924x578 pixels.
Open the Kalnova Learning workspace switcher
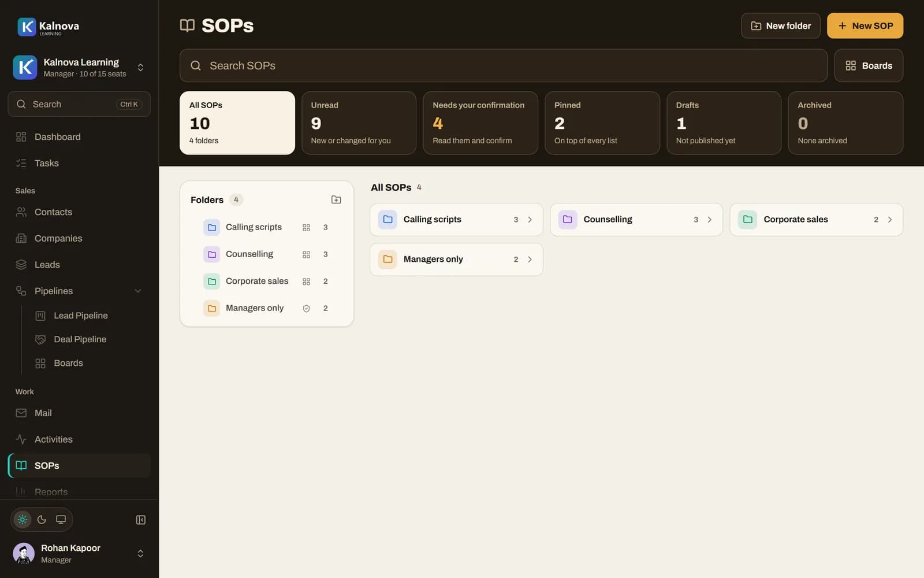click(79, 68)
